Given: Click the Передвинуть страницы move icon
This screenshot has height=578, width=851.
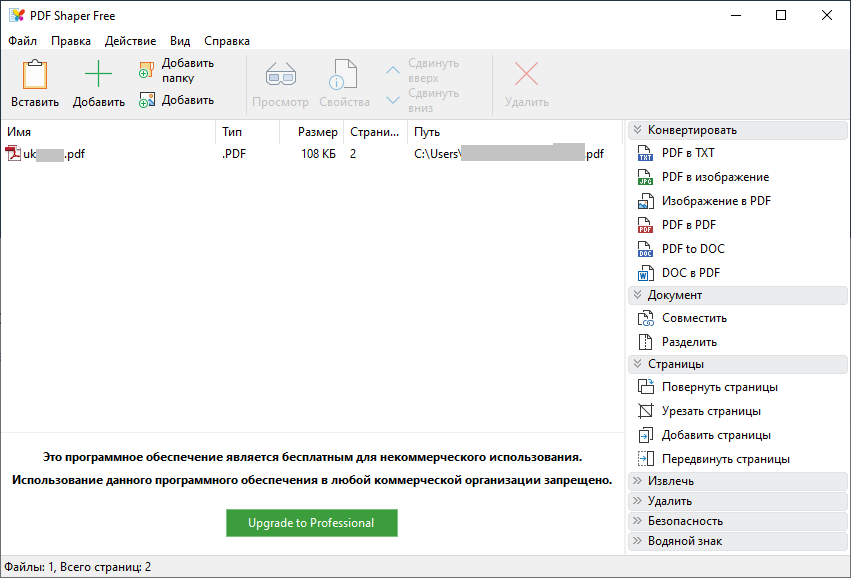Looking at the screenshot, I should pos(645,459).
